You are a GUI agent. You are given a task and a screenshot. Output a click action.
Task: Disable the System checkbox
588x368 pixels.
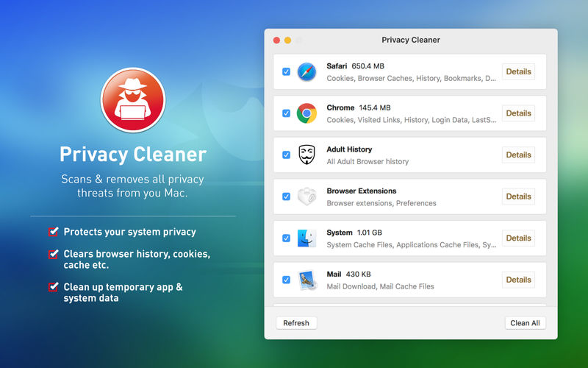pyautogui.click(x=286, y=238)
